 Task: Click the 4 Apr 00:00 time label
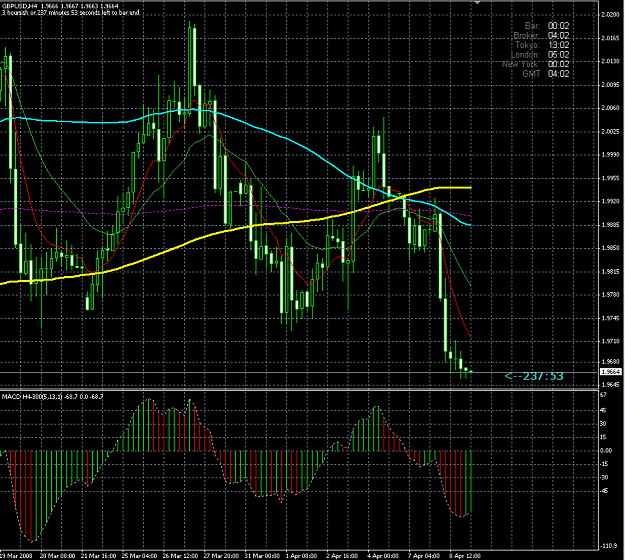[x=383, y=556]
